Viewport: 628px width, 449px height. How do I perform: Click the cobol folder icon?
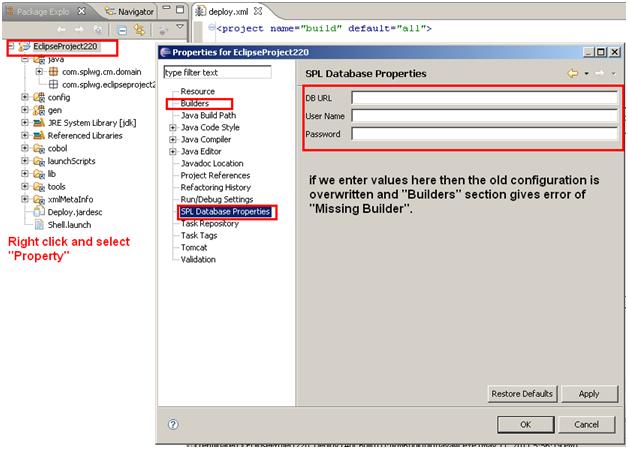coord(39,149)
